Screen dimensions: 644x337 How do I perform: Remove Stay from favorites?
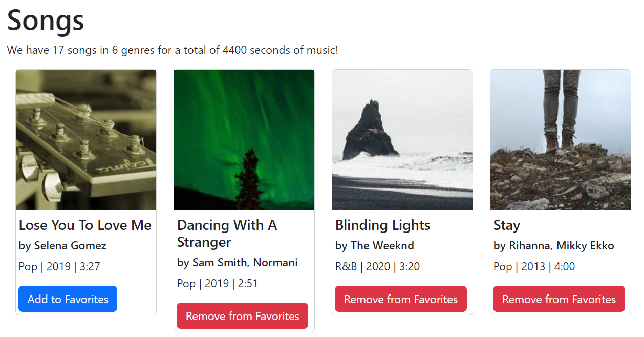559,299
